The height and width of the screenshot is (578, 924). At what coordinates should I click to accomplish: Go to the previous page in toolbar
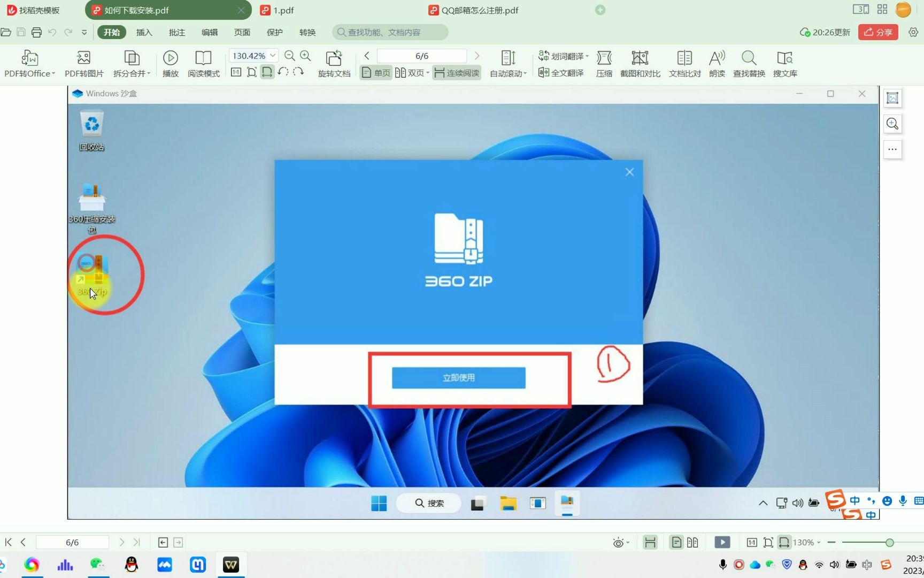(x=367, y=56)
